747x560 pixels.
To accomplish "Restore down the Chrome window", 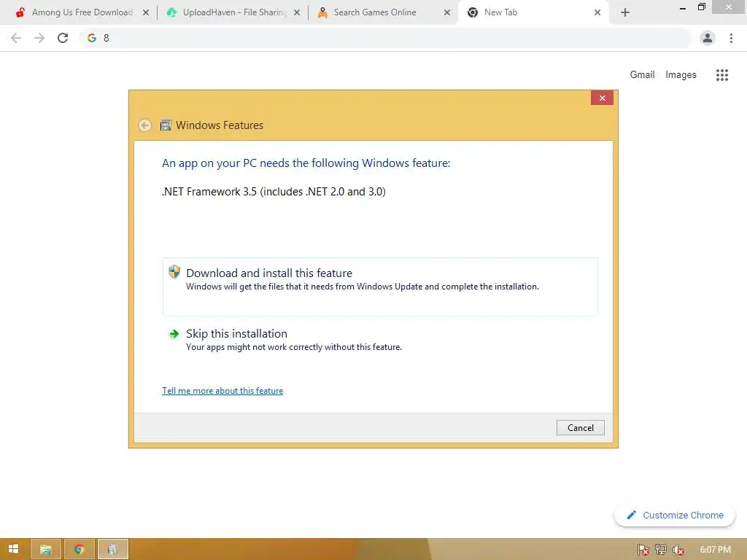I will coord(701,7).
